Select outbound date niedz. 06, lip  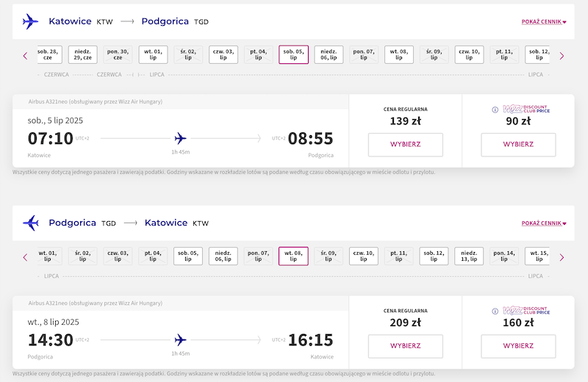pyautogui.click(x=329, y=55)
